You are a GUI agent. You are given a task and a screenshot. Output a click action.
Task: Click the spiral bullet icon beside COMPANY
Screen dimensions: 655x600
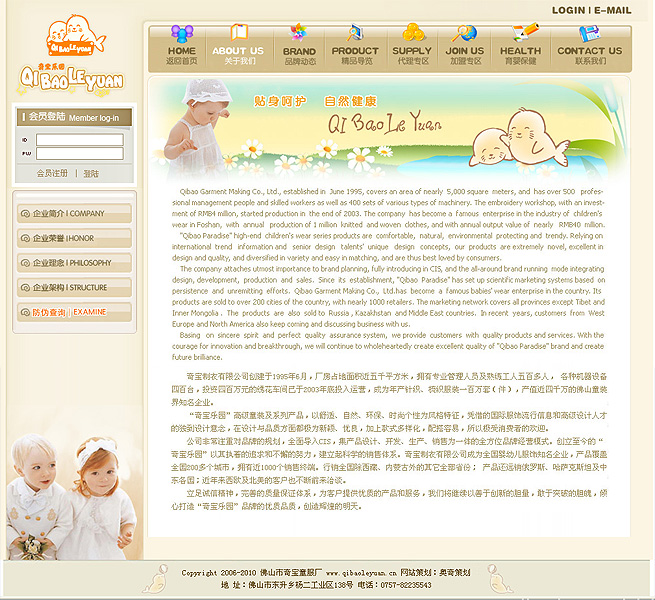click(x=25, y=214)
